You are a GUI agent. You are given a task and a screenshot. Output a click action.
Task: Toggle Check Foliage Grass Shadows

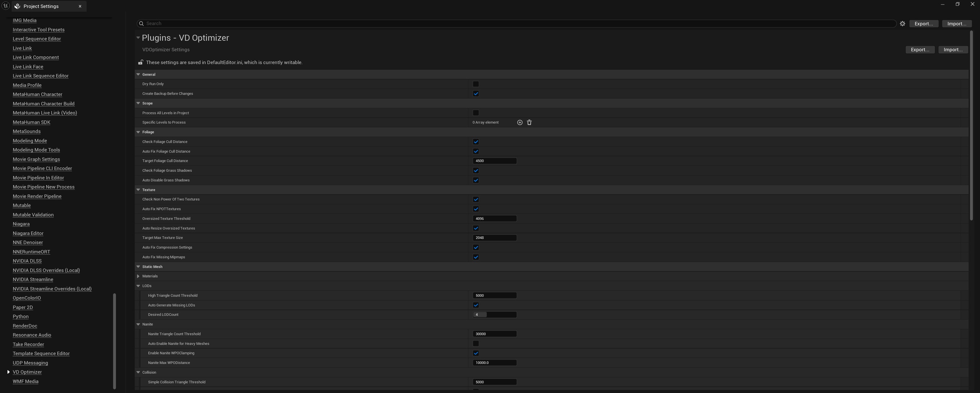click(x=476, y=170)
